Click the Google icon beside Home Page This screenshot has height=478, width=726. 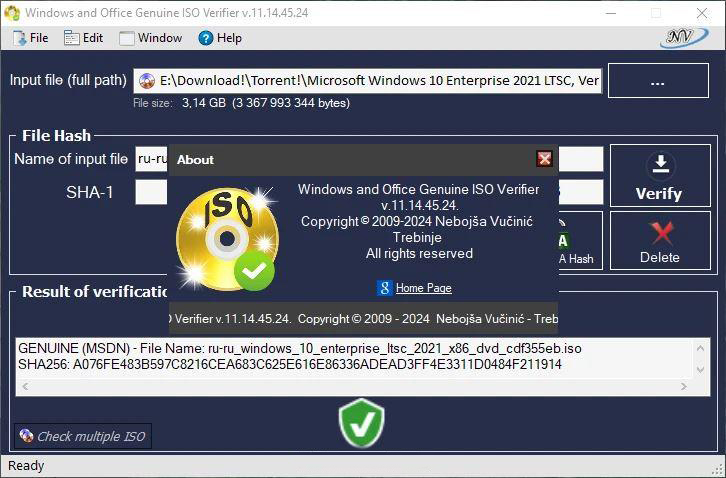(x=384, y=288)
